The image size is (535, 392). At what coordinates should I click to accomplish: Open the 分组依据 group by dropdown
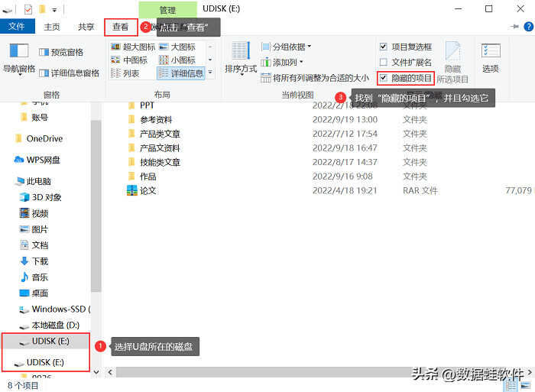click(x=286, y=47)
